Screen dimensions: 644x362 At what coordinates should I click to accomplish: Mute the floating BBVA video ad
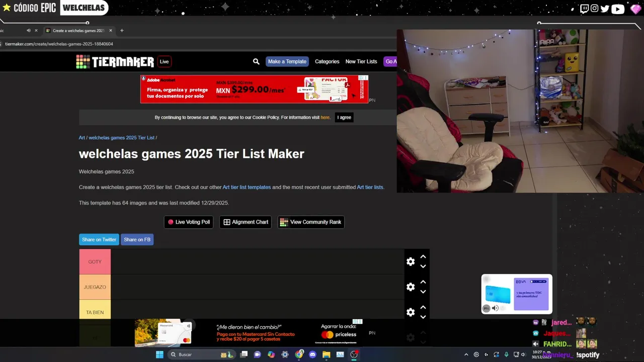pos(495,308)
